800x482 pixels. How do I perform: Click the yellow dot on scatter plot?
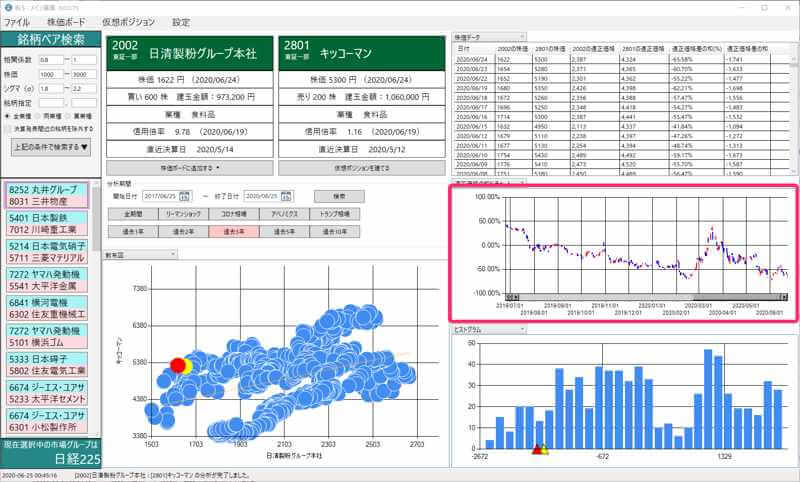point(188,366)
